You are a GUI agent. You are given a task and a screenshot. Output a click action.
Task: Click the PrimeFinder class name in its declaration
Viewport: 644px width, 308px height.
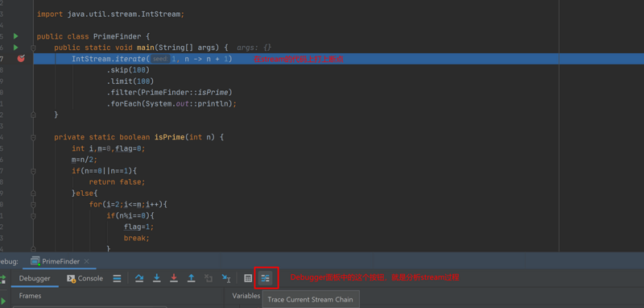(x=117, y=36)
